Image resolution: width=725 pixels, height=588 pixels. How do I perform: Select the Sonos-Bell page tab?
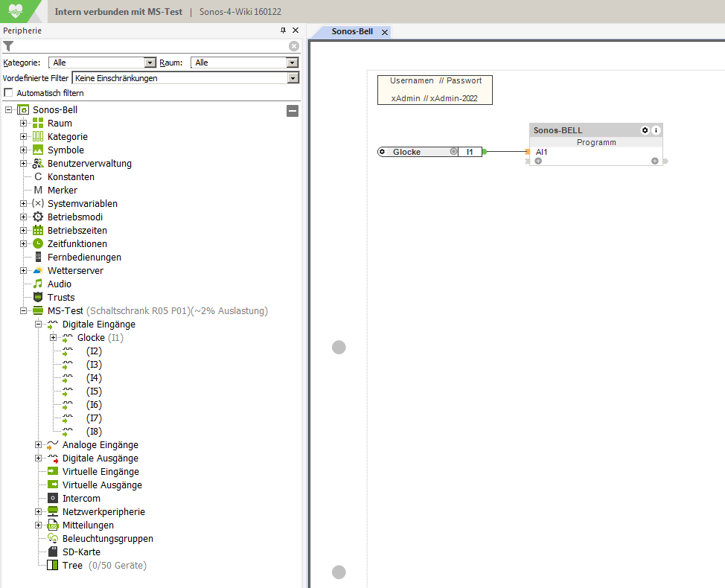(x=352, y=32)
